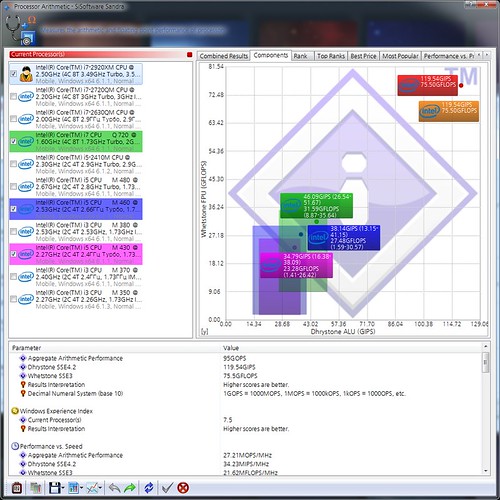
Task: Click the green data point dot on chart
Action: pos(316,221)
